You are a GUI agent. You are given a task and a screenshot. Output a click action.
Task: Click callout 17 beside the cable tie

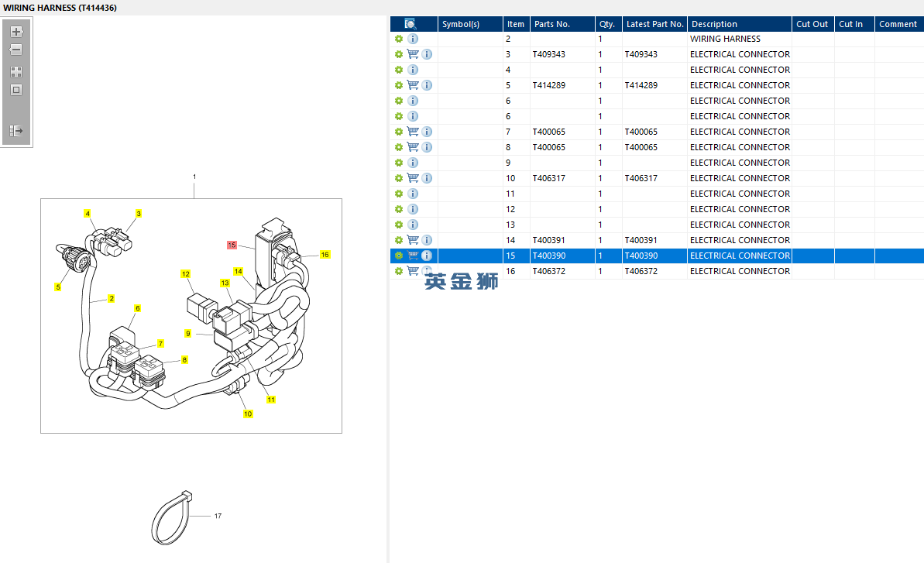218,516
